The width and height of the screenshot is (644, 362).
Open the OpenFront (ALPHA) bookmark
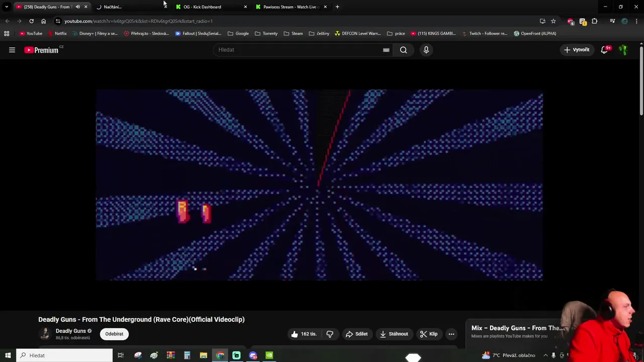(535, 34)
